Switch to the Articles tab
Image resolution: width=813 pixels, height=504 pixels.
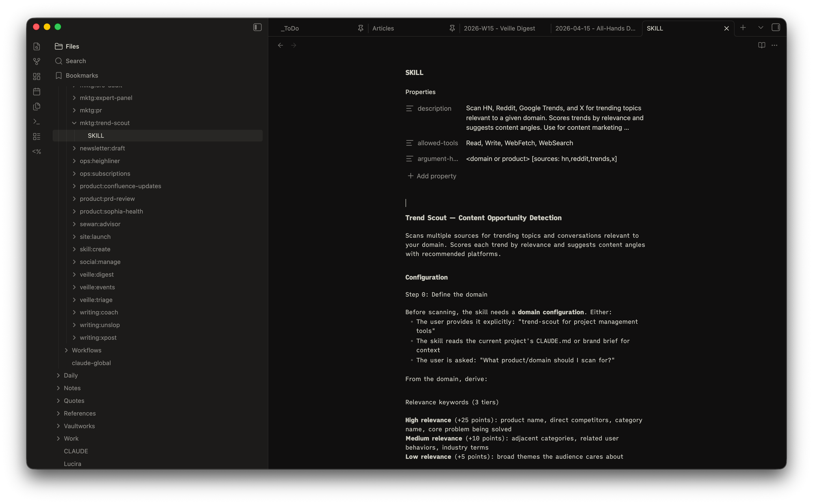(x=383, y=28)
